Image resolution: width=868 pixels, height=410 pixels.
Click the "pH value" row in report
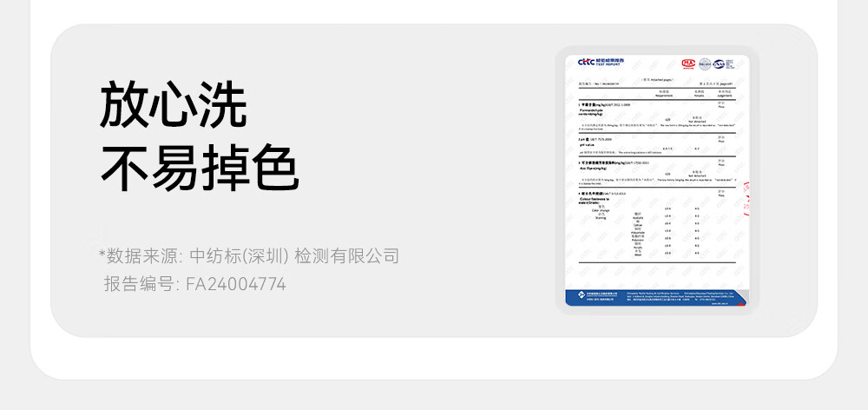pos(656,144)
